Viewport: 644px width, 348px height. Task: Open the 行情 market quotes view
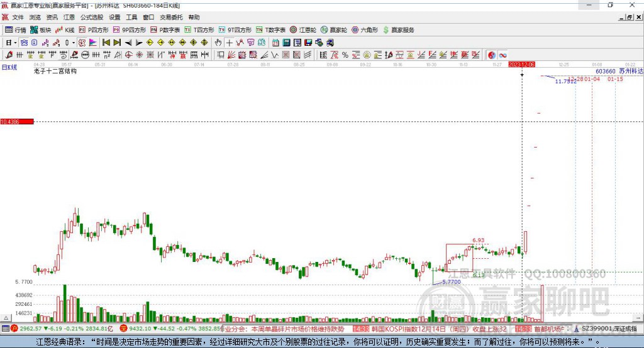tap(15, 30)
